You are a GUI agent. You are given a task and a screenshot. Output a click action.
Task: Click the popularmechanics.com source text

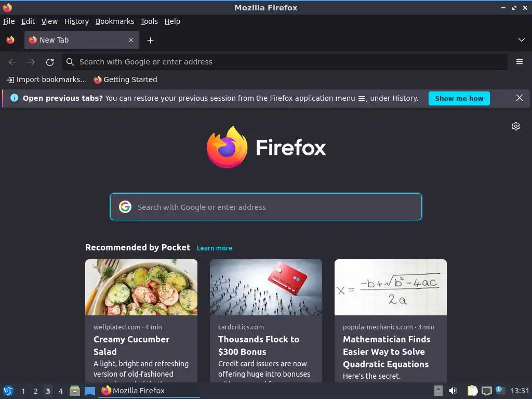pos(378,327)
